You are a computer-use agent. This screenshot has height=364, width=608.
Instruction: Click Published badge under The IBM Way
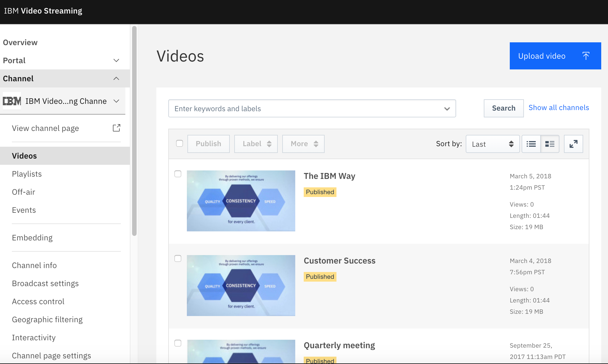click(x=320, y=192)
